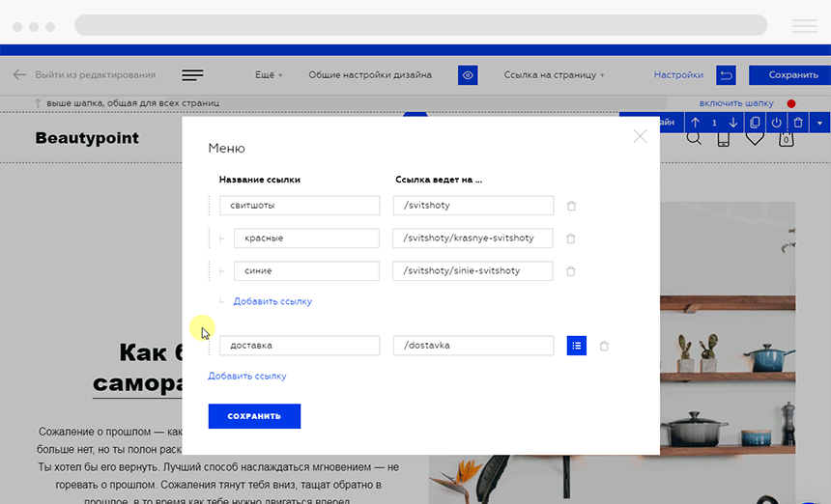831x504 pixels.
Task: Click block position number 1
Action: (714, 123)
